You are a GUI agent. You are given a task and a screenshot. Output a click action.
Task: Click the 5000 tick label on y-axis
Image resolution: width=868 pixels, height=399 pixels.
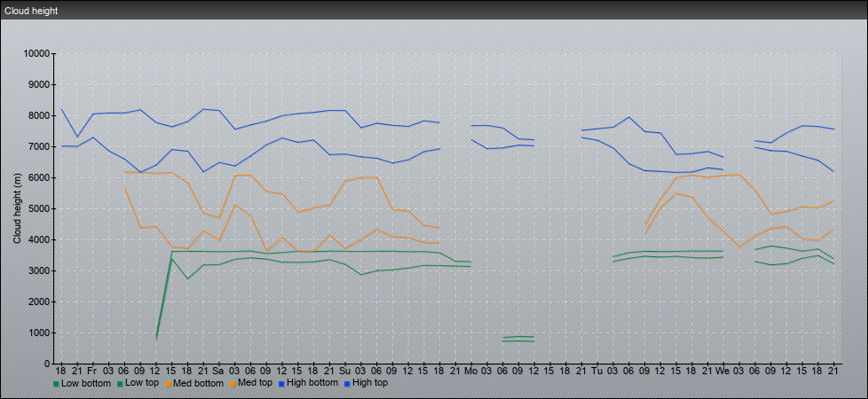click(x=39, y=209)
